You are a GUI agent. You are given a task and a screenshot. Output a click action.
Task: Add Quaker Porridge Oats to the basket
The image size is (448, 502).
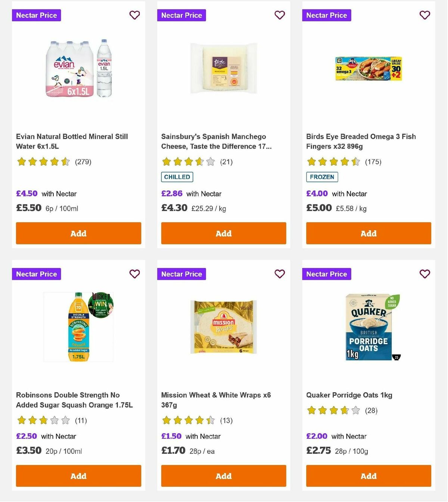tap(368, 476)
